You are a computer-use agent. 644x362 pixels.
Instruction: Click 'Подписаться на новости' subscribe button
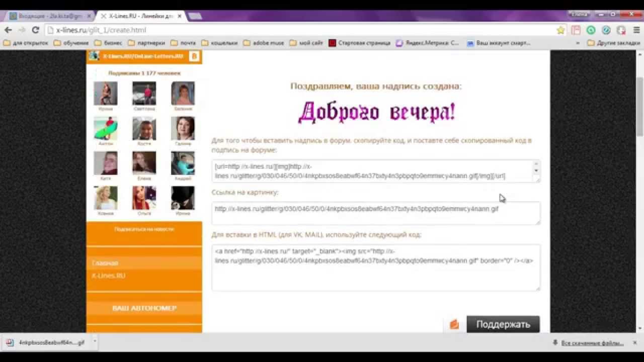point(144,229)
